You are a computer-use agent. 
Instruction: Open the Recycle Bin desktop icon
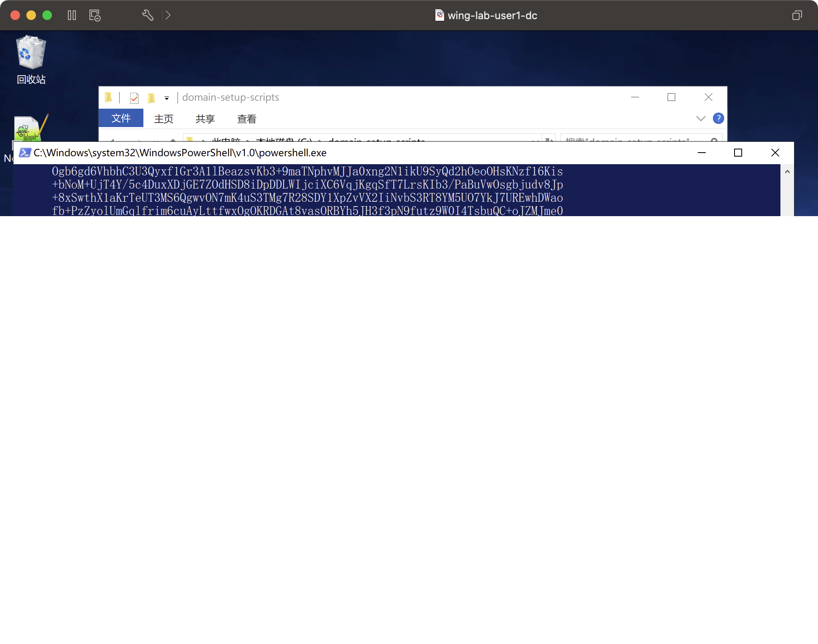pyautogui.click(x=31, y=59)
